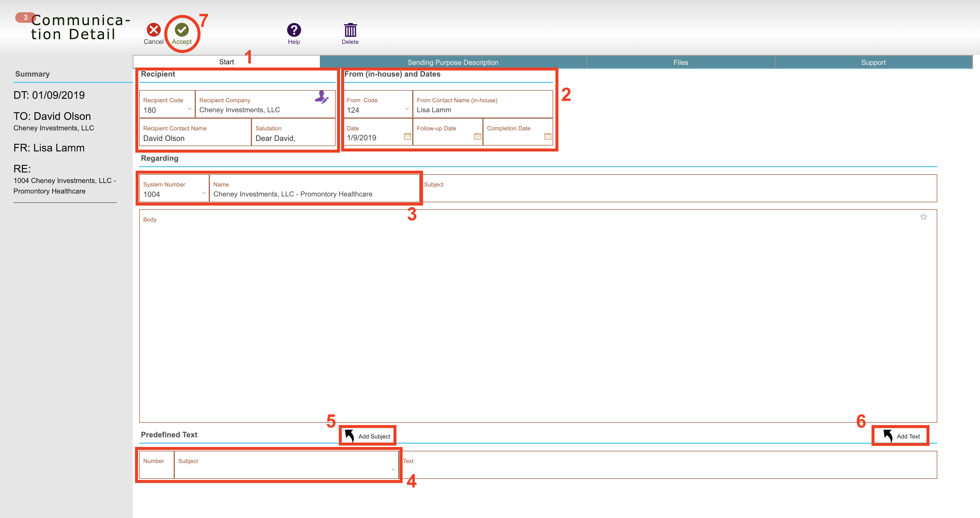
Task: Click the 'Predefined Text' section heading
Action: [x=169, y=434]
